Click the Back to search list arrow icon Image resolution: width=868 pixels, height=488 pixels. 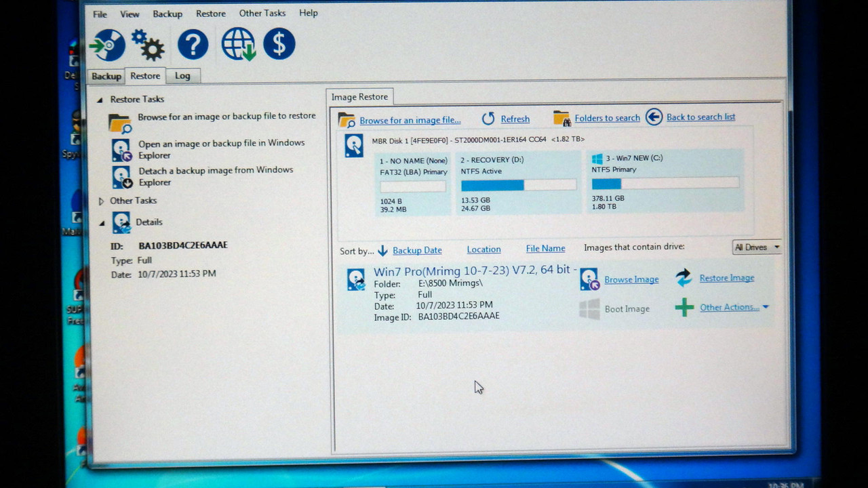[654, 117]
